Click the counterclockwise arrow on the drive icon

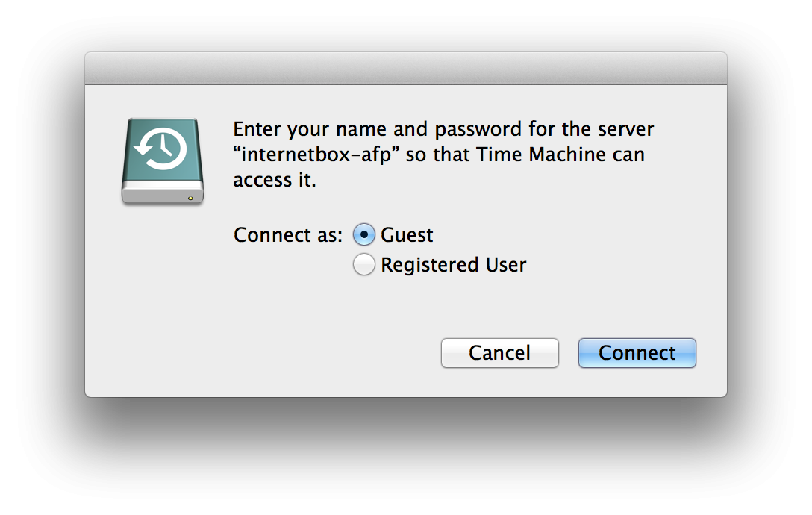pos(142,150)
